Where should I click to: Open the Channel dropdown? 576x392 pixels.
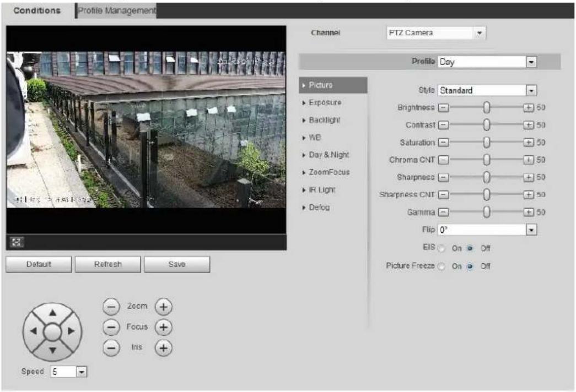pyautogui.click(x=436, y=32)
